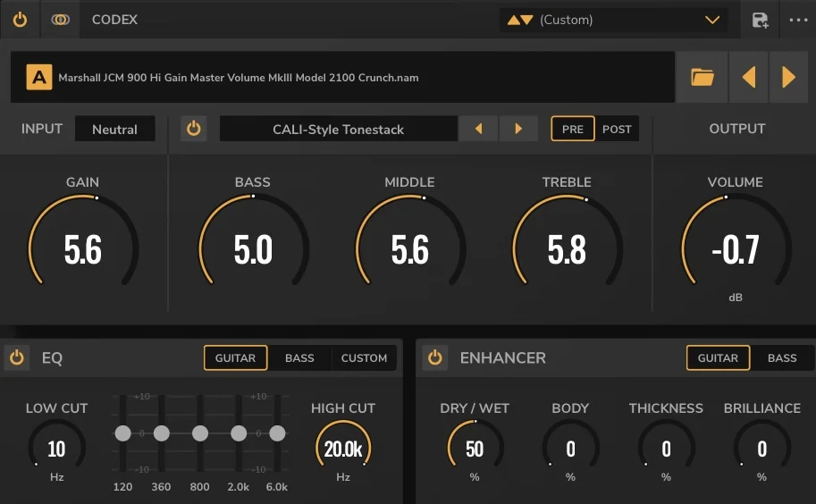Screen dimensions: 816x504
Task: Click the ENHANCER section title
Action: tap(502, 357)
